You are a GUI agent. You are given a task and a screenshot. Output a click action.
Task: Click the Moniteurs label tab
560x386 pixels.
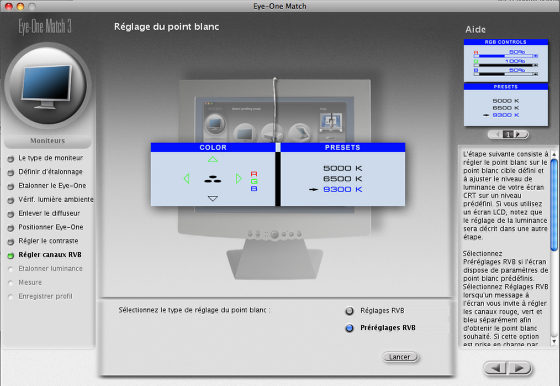point(48,141)
